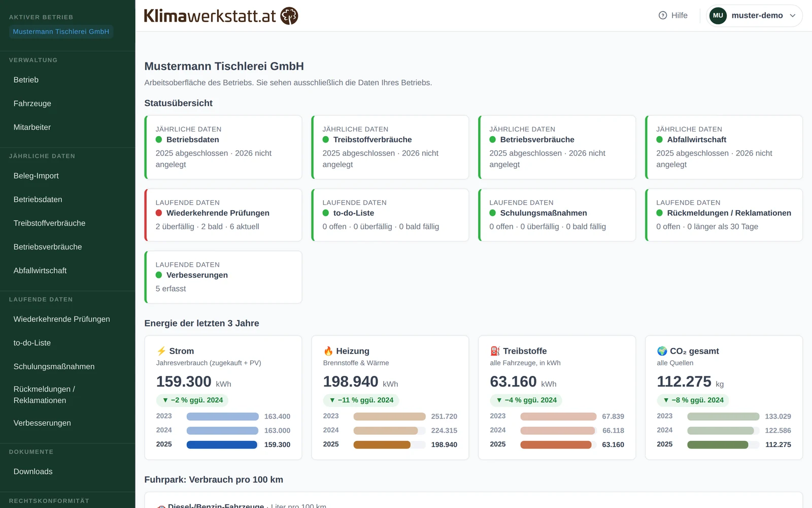This screenshot has height=508, width=812.
Task: Click the MU user avatar
Action: [x=718, y=15]
